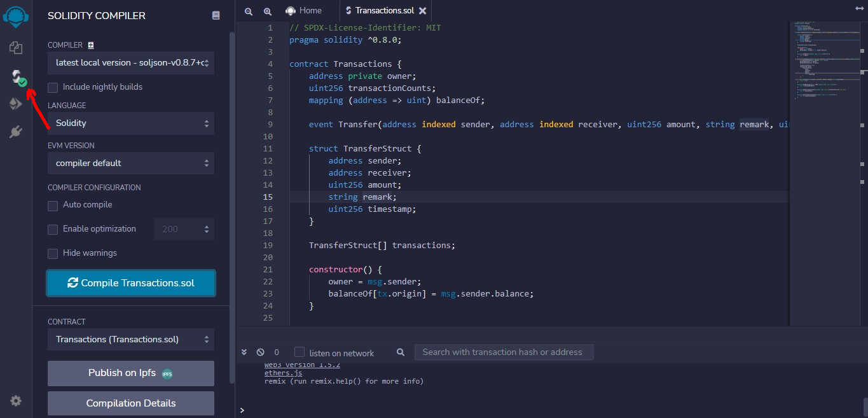
Task: Change the optimization runs 200 stepper
Action: click(x=184, y=229)
